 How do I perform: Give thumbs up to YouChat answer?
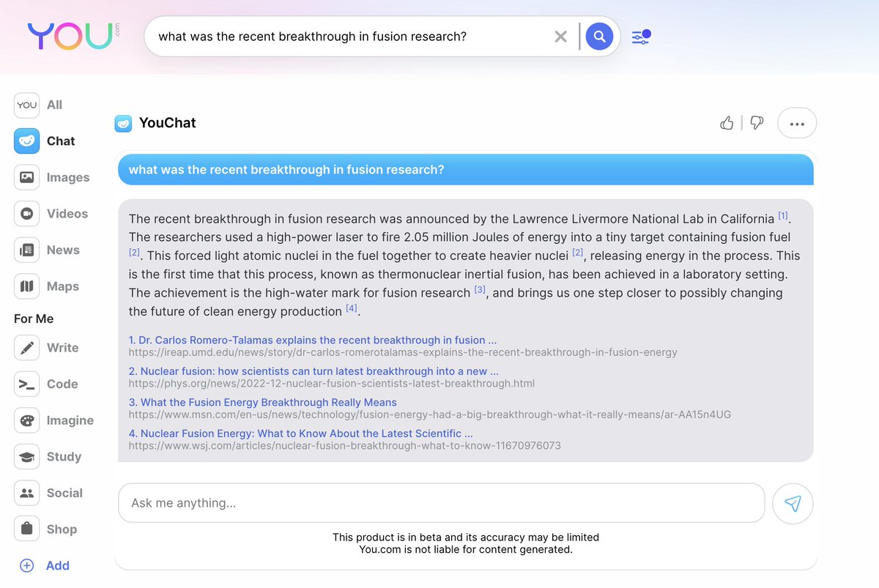727,123
